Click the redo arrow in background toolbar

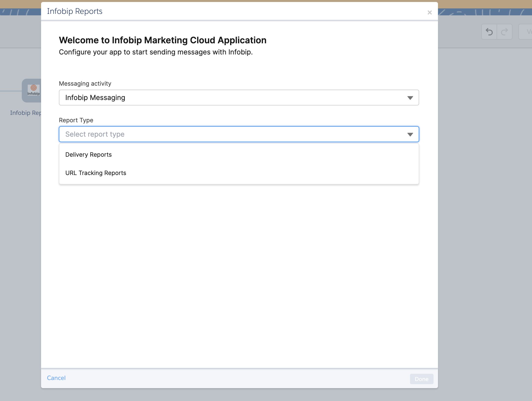pyautogui.click(x=504, y=32)
